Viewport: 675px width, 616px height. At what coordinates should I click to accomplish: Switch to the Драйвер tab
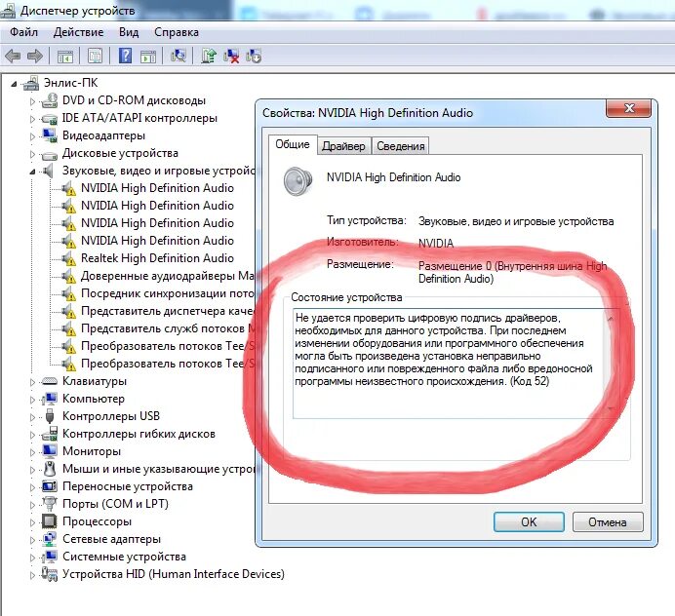pos(343,146)
